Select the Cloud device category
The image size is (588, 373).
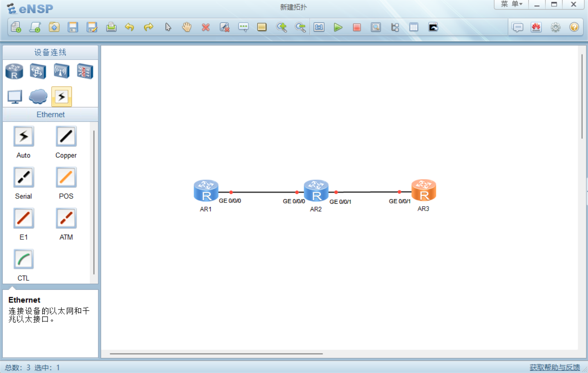point(38,97)
